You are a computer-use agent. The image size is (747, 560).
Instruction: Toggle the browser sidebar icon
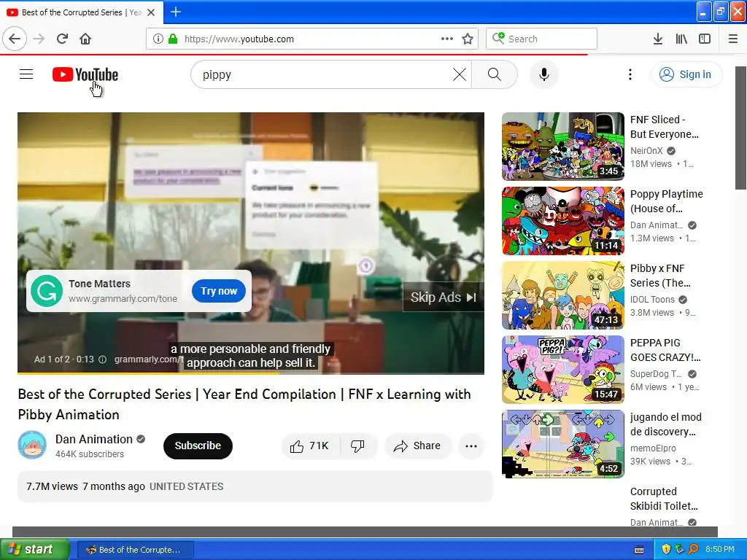coord(705,39)
